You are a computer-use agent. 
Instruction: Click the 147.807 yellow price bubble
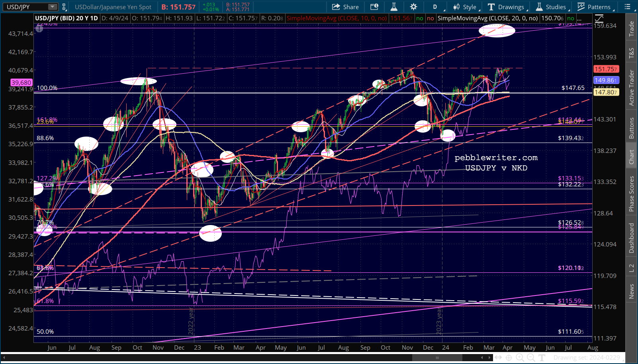(x=606, y=92)
